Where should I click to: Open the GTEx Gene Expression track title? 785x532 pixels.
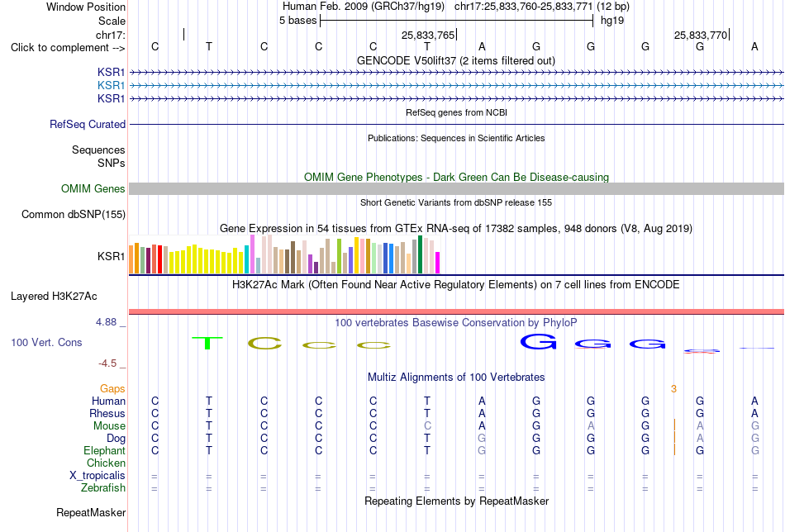(456, 229)
